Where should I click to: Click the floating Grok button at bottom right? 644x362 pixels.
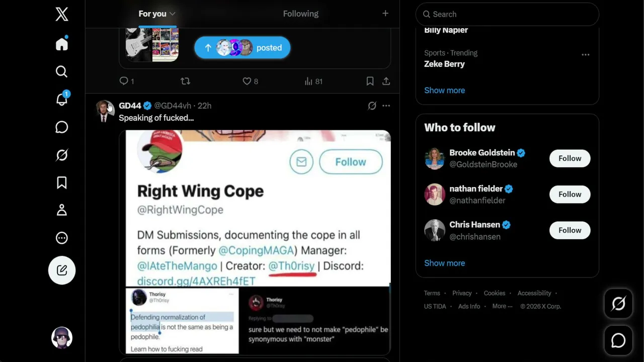point(618,304)
